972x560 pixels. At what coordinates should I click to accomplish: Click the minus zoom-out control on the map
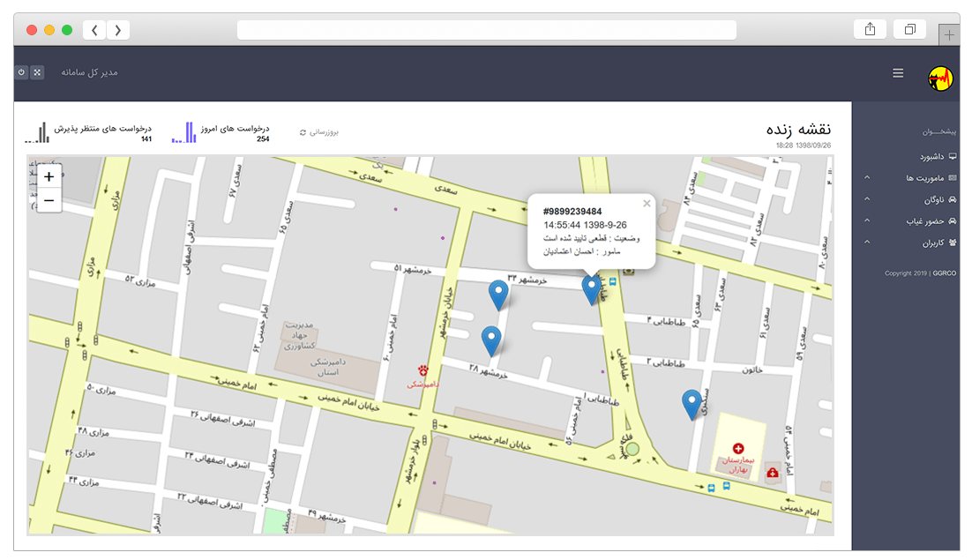(x=49, y=200)
